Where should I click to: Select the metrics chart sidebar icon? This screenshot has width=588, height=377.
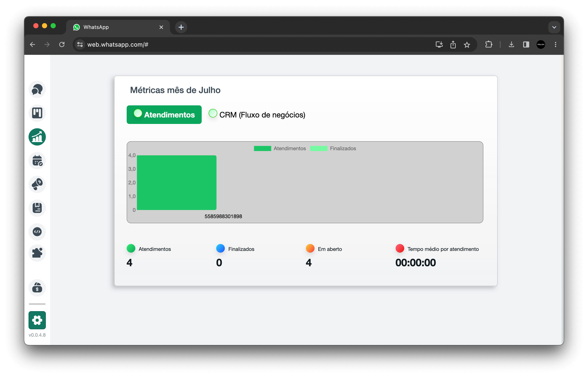(37, 137)
